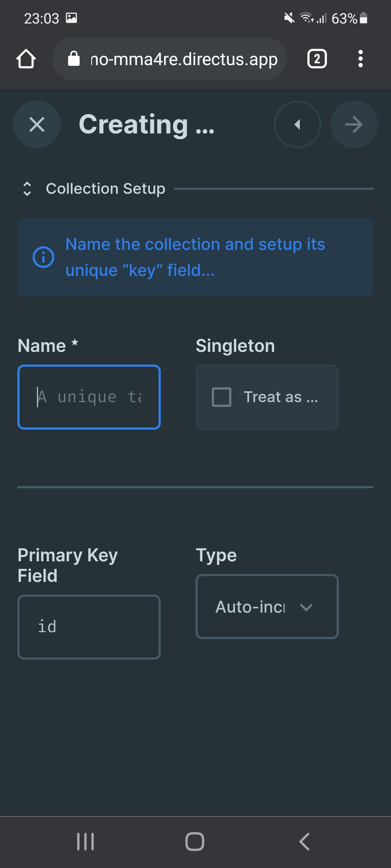Click the back navigation arrow in the dialog header
This screenshot has height=868, width=391.
pyautogui.click(x=297, y=124)
